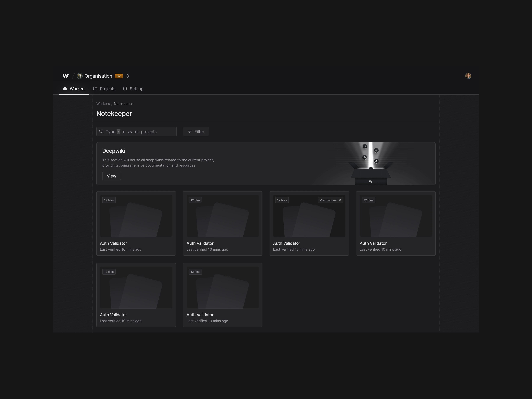532x399 pixels.
Task: Click the gear icon beside Setting
Action: tap(125, 89)
